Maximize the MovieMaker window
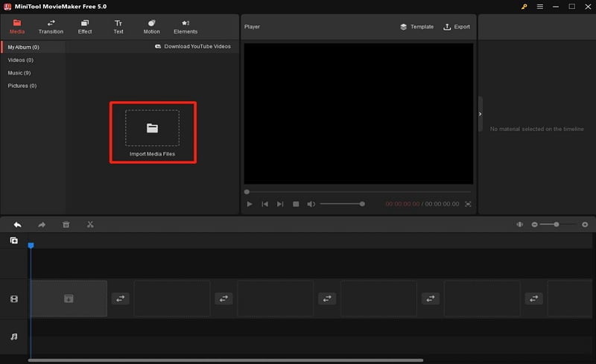The height and width of the screenshot is (364, 596). coord(571,7)
